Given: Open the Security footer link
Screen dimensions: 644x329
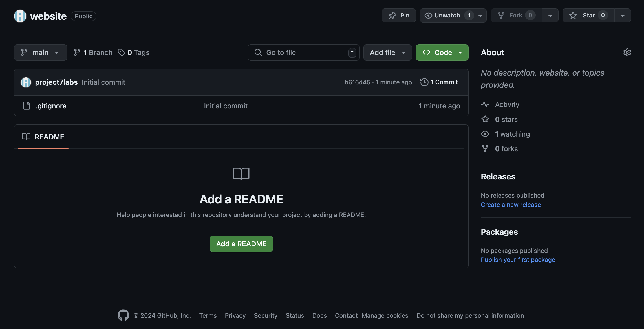Looking at the screenshot, I should coord(266,315).
